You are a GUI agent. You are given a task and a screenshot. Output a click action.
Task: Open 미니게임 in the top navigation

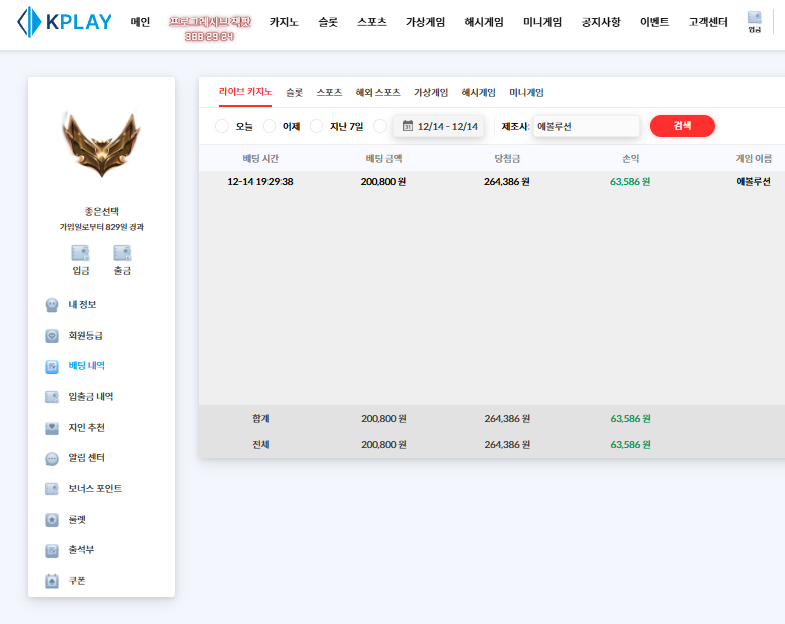click(543, 22)
